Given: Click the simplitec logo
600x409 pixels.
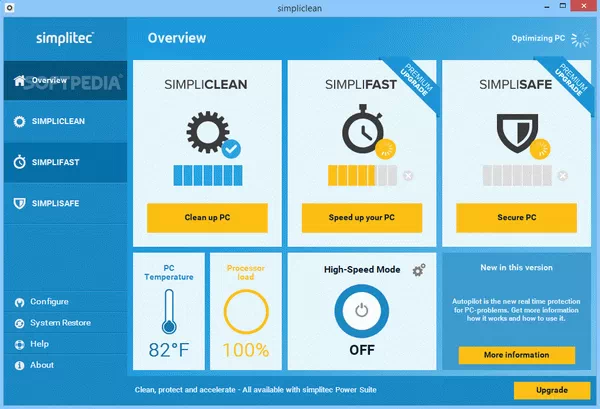Looking at the screenshot, I should (x=65, y=38).
